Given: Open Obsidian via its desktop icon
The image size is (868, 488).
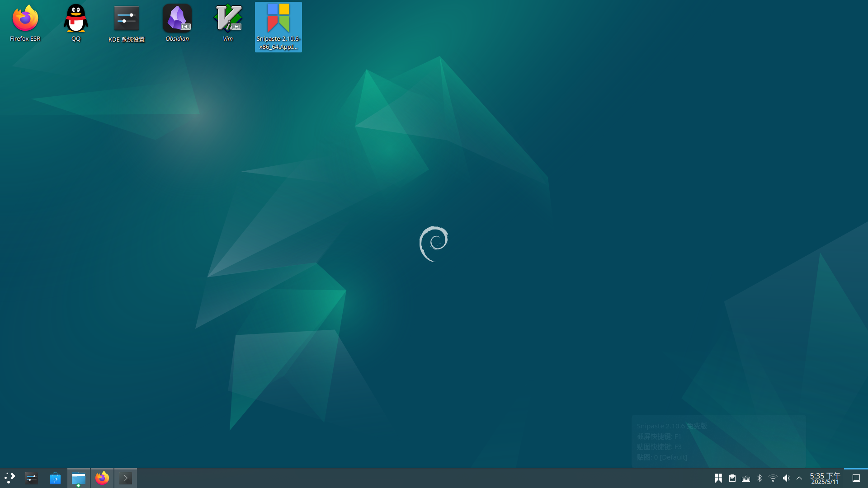Looking at the screenshot, I should (177, 18).
